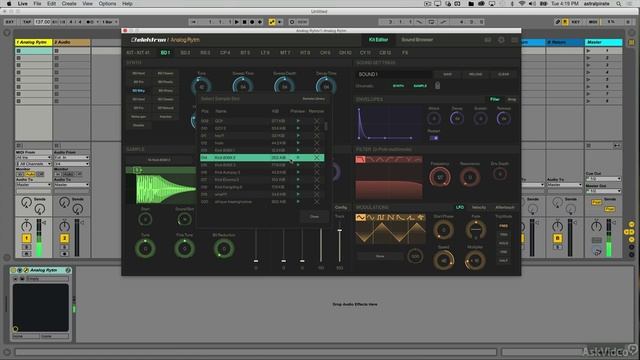Click the SOUND 1 name field
This screenshot has width=640, height=360.
tap(394, 75)
